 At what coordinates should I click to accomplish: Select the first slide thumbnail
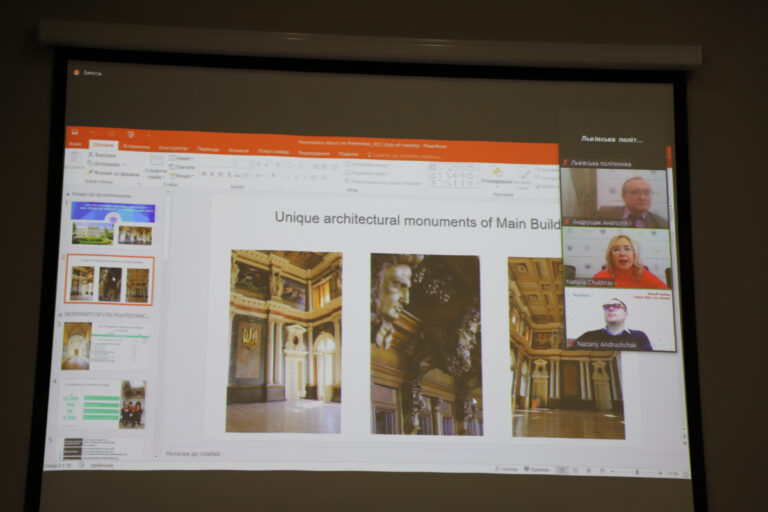click(112, 223)
